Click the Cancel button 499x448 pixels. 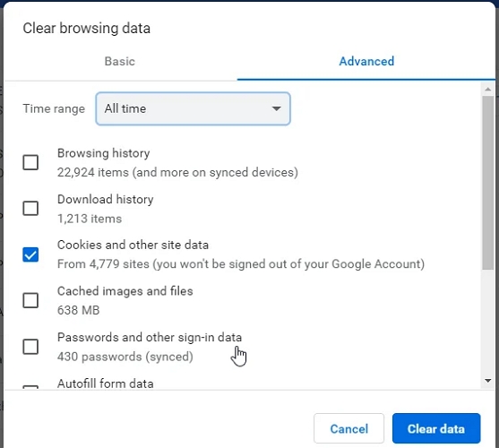pyautogui.click(x=348, y=428)
